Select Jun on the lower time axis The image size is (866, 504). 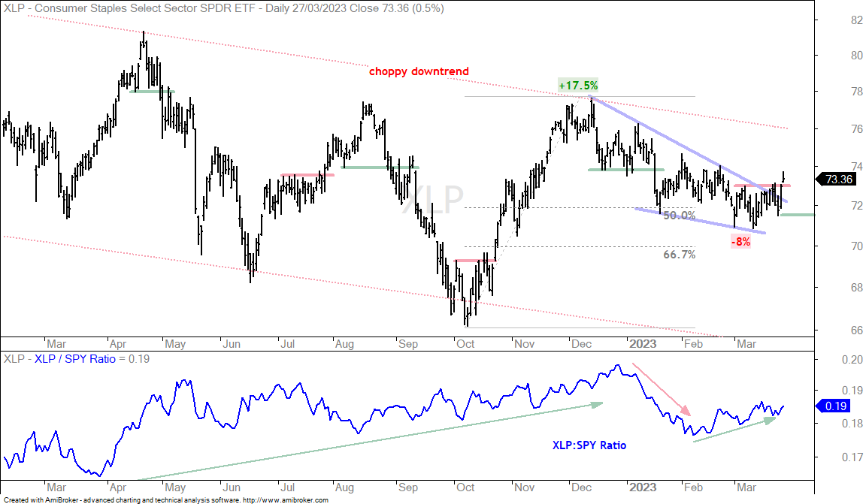coord(232,487)
